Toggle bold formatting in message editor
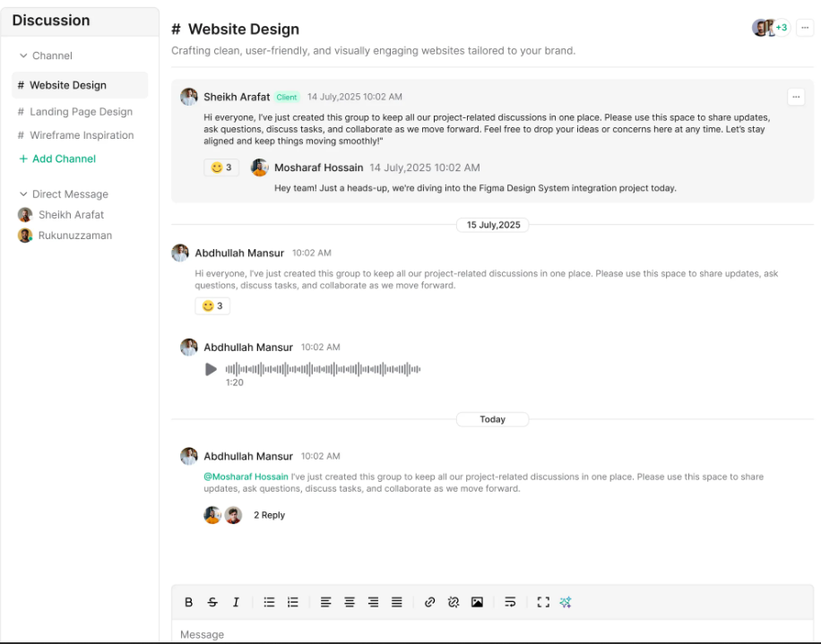The image size is (821, 644). 188,603
